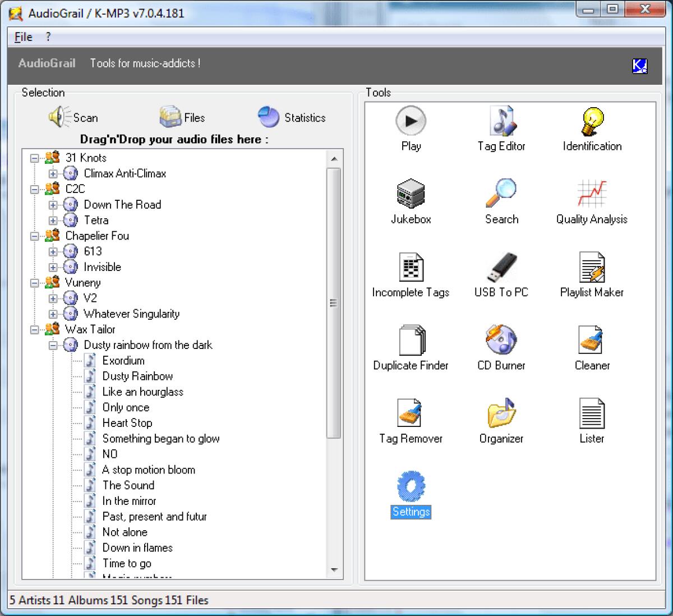Expand the Climax Anti-Climax album
This screenshot has height=616, width=673.
[53, 173]
